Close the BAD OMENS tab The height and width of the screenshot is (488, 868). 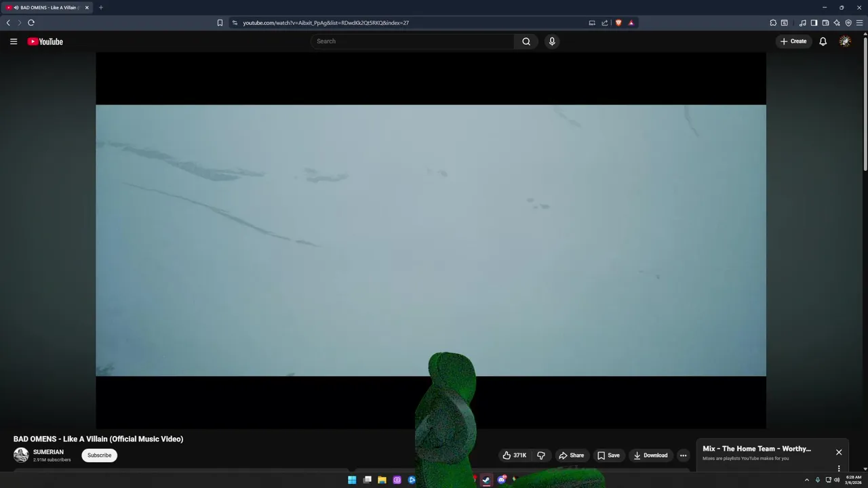click(87, 7)
